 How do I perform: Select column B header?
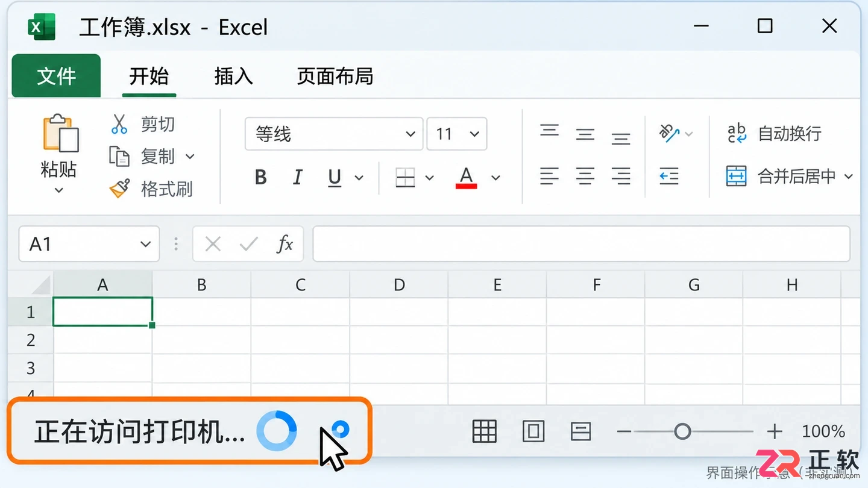click(201, 284)
